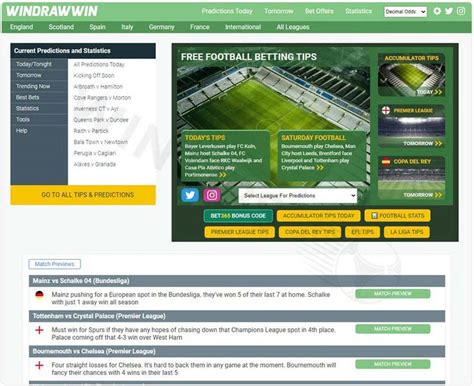Click the La Liga Tips button
This screenshot has height=386, width=474.
coord(407,232)
